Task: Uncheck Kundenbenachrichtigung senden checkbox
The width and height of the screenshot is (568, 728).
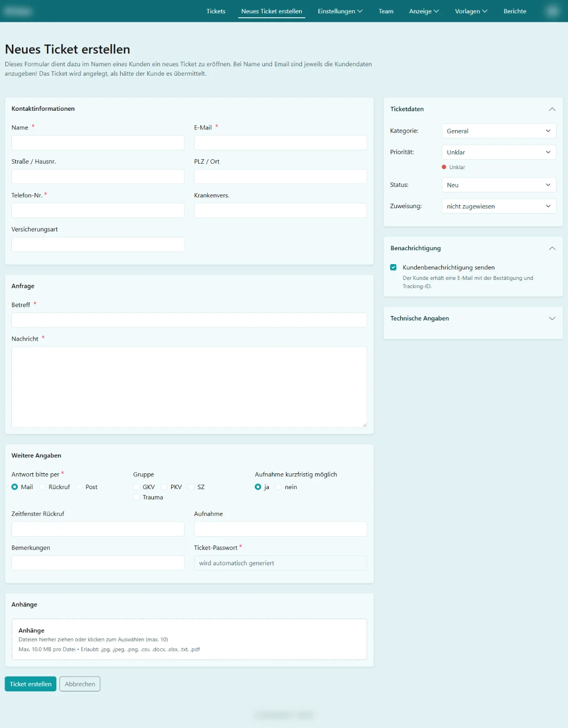Action: (x=393, y=267)
